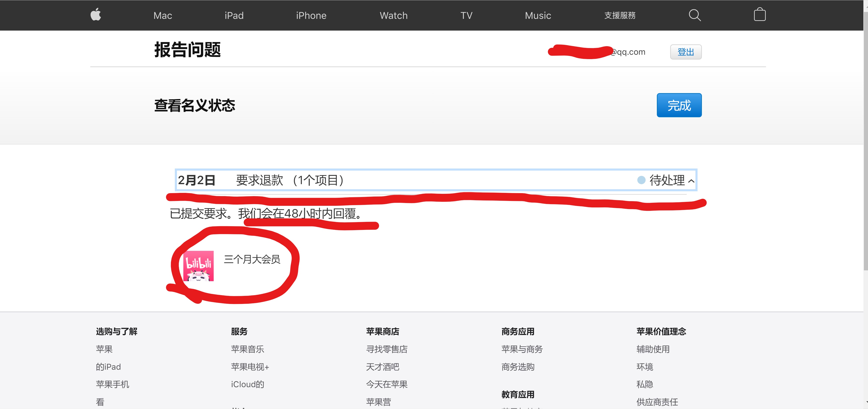
Task: Click the bilibili app icon
Action: click(199, 266)
